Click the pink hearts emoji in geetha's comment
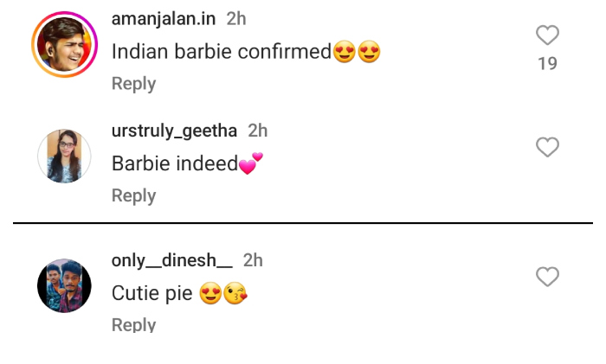 click(250, 163)
